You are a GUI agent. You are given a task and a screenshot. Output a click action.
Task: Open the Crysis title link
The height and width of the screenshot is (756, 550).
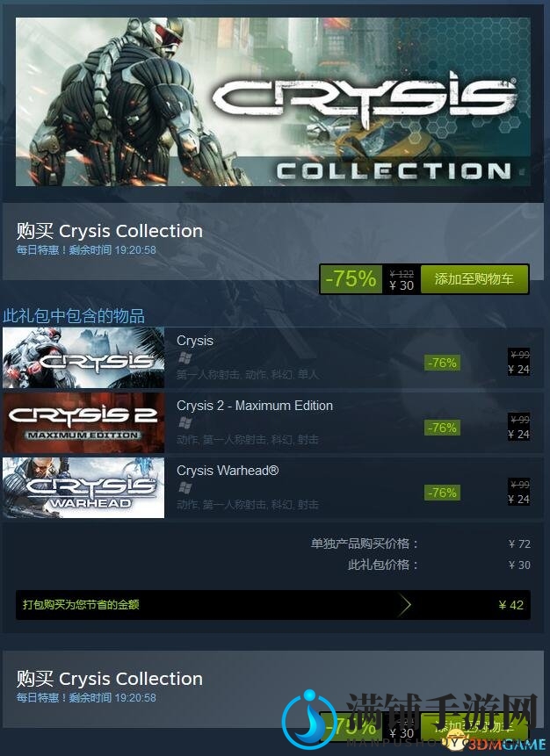[x=195, y=341]
